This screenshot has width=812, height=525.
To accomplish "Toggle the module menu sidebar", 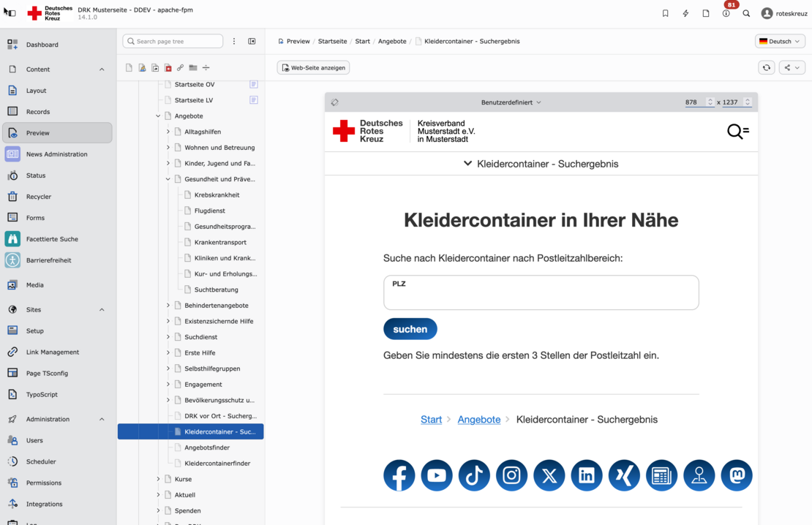I will pyautogui.click(x=10, y=13).
